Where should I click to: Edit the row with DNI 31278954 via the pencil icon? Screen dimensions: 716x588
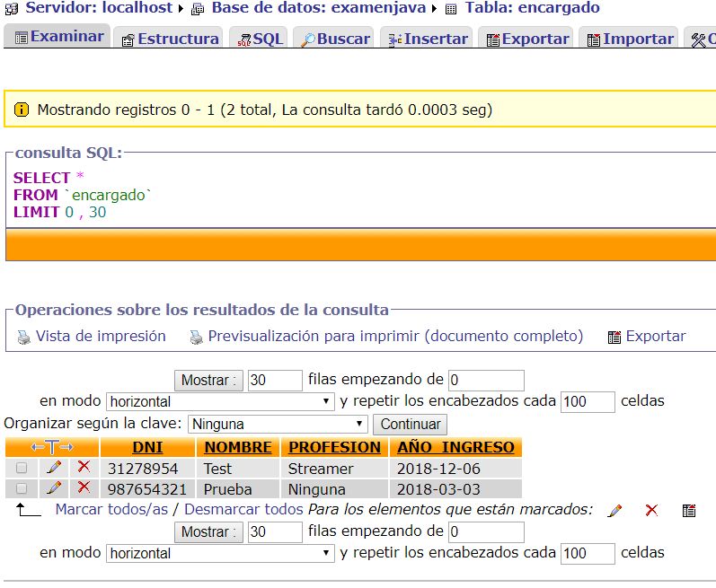54,467
